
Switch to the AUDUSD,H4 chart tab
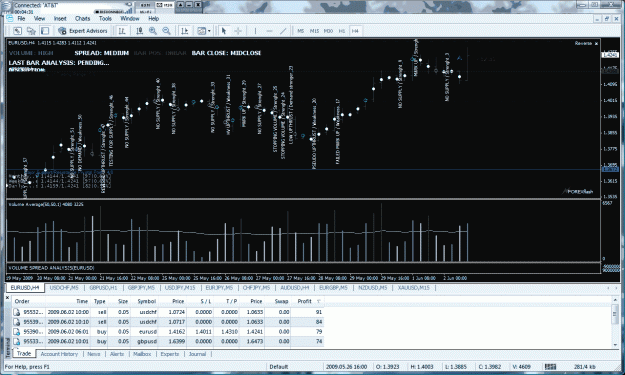[295, 287]
